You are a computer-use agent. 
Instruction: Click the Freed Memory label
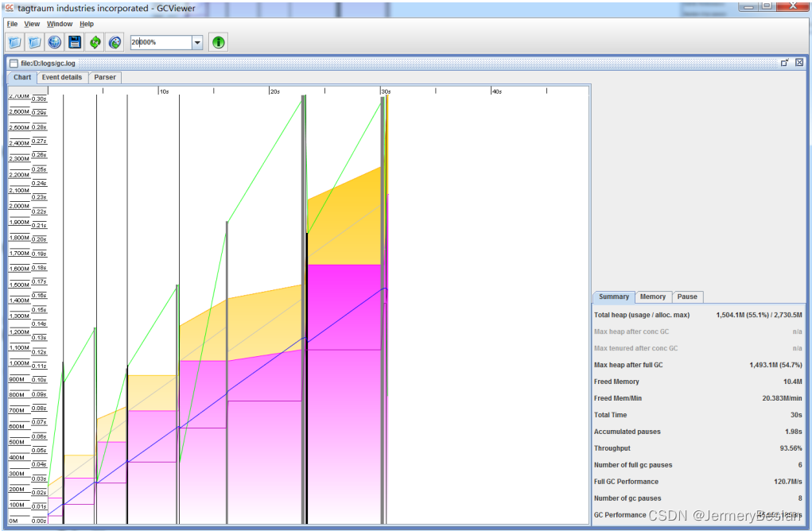tap(616, 382)
